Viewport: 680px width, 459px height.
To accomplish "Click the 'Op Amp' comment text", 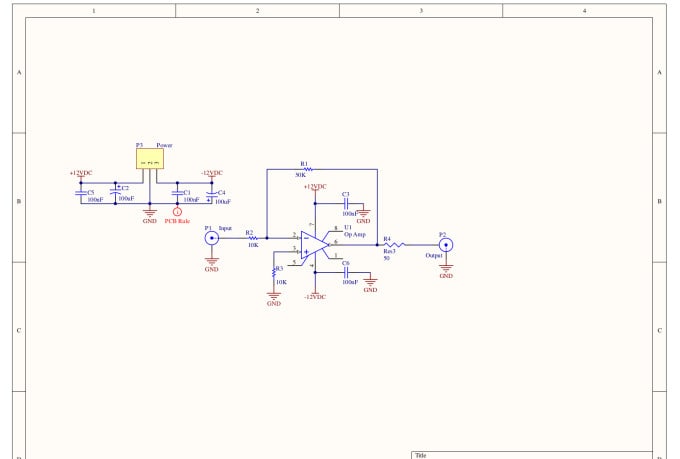I will click(x=355, y=234).
